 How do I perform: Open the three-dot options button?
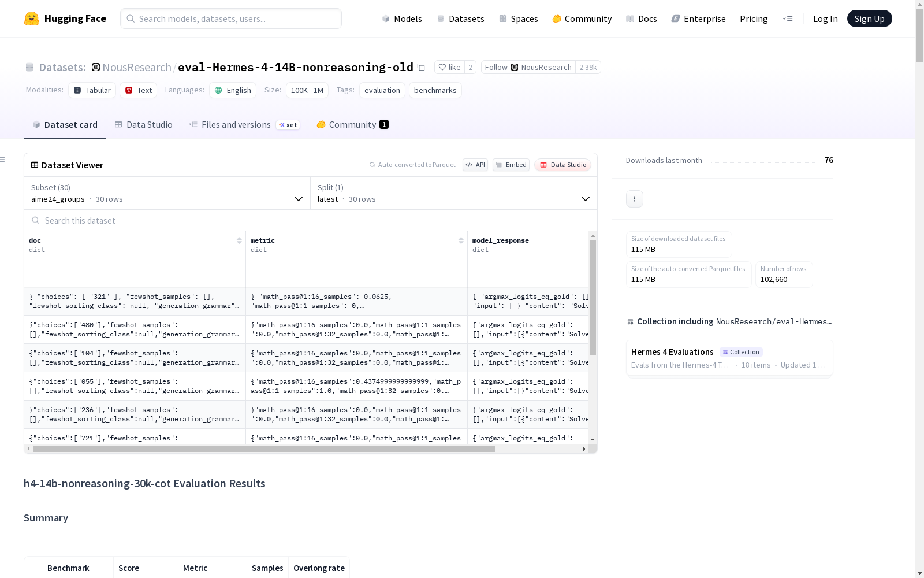coord(635,199)
